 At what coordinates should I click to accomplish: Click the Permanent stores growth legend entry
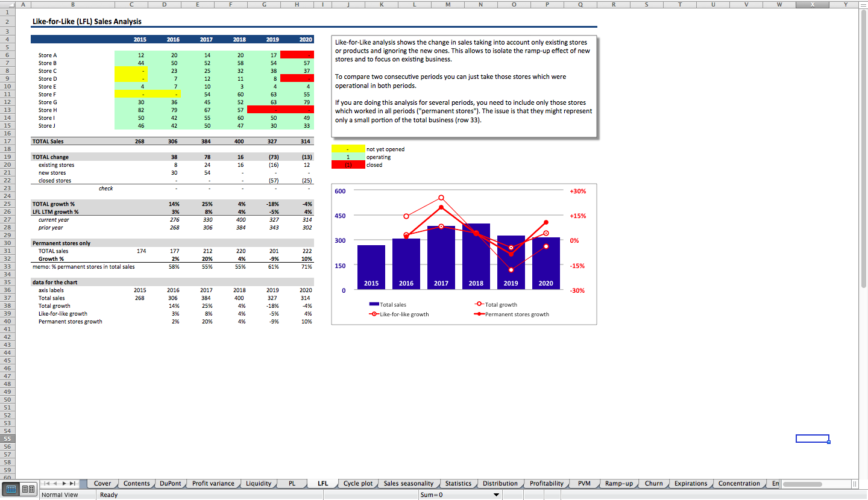tap(512, 314)
